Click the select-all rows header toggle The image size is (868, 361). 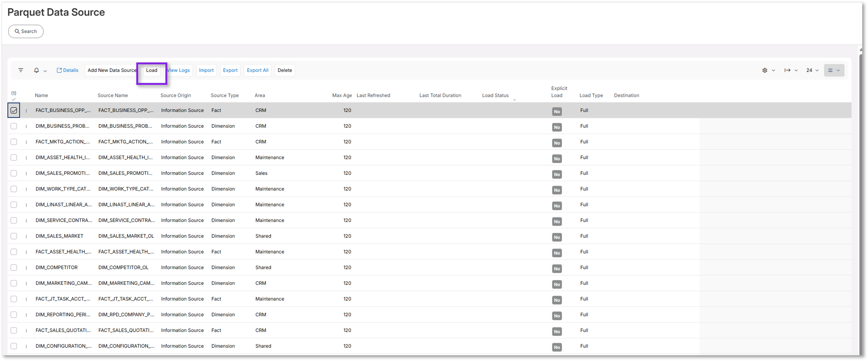pos(14,96)
